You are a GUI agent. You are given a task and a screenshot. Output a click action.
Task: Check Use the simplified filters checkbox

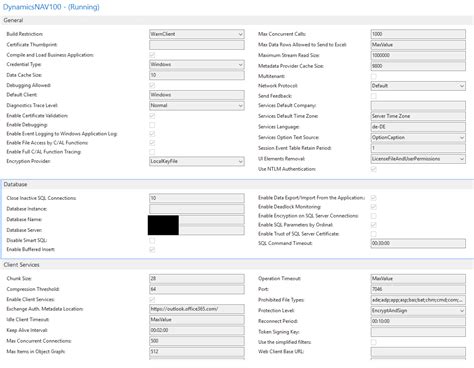coord(374,342)
